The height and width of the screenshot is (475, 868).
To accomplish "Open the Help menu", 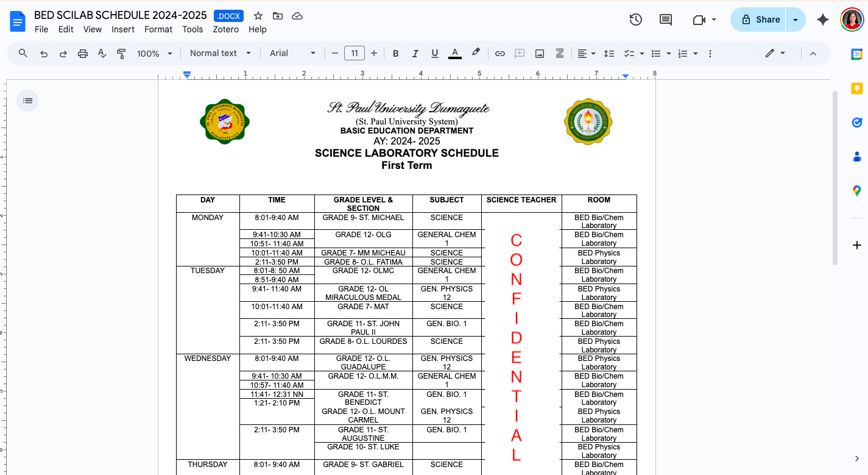I will (258, 29).
